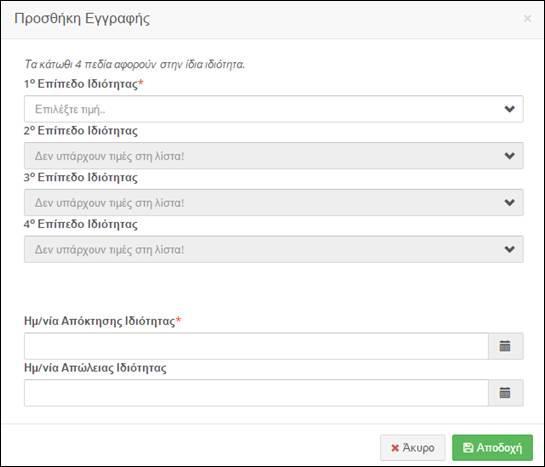
Task: Click the red X icon inside Άκυρο
Action: pos(395,448)
